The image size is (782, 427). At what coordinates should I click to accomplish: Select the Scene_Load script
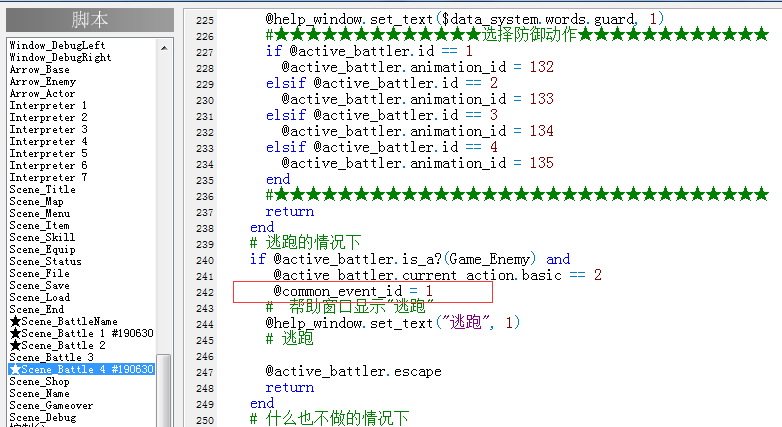click(x=39, y=297)
